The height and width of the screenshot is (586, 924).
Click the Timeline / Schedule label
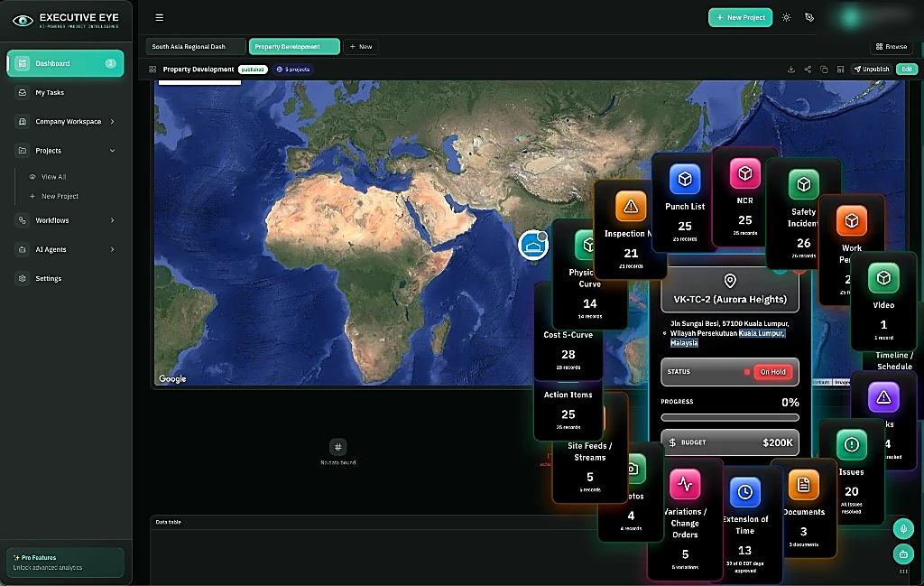pyautogui.click(x=894, y=361)
